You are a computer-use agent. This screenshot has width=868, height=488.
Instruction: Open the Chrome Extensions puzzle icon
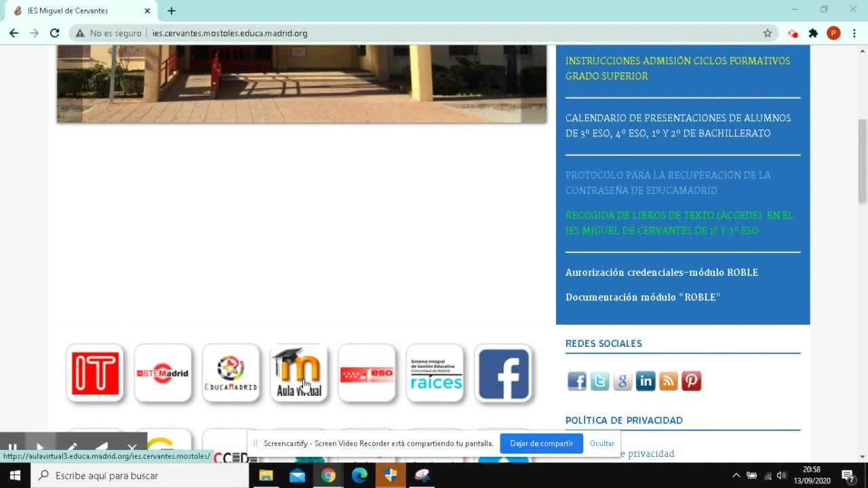tap(814, 33)
